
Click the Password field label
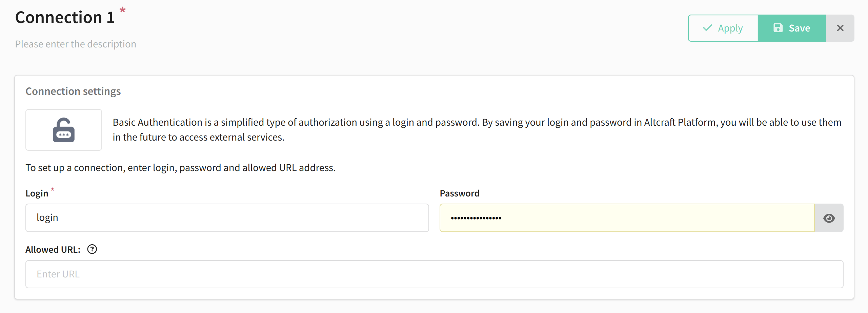460,193
